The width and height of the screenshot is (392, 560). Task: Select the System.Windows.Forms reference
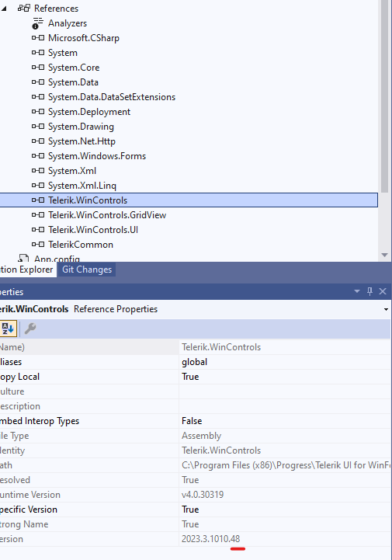pos(97,156)
